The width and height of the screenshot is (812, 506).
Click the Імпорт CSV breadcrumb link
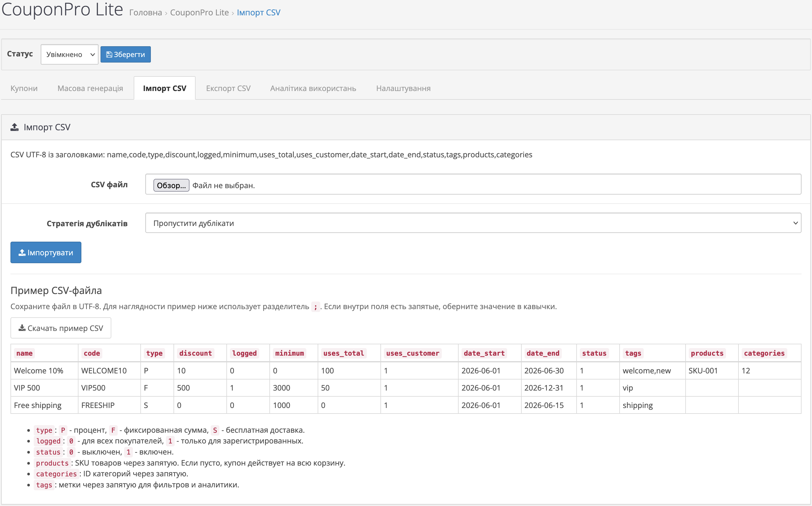[259, 13]
